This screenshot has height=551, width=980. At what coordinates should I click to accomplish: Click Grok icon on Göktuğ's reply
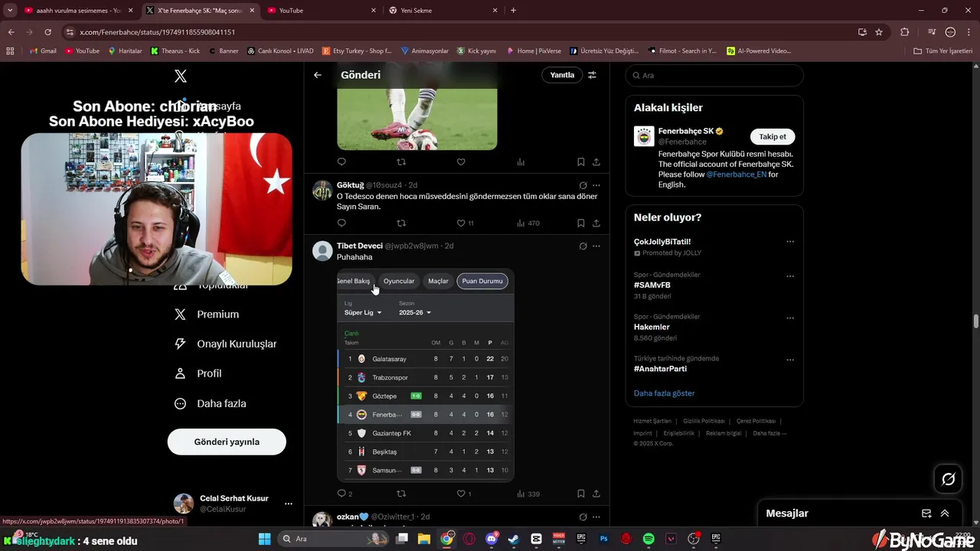click(583, 185)
